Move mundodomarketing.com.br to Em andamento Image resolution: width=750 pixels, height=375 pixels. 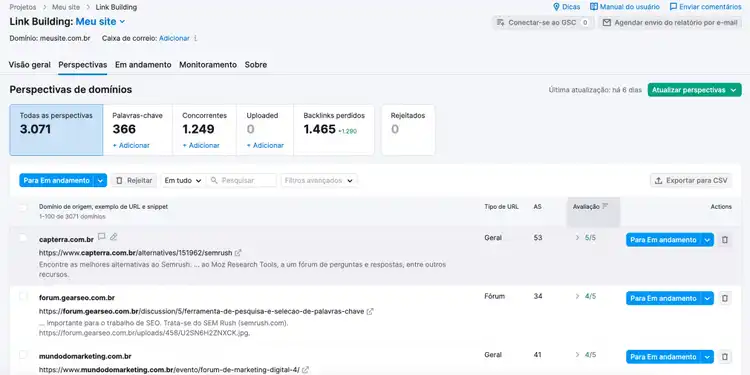tap(663, 357)
